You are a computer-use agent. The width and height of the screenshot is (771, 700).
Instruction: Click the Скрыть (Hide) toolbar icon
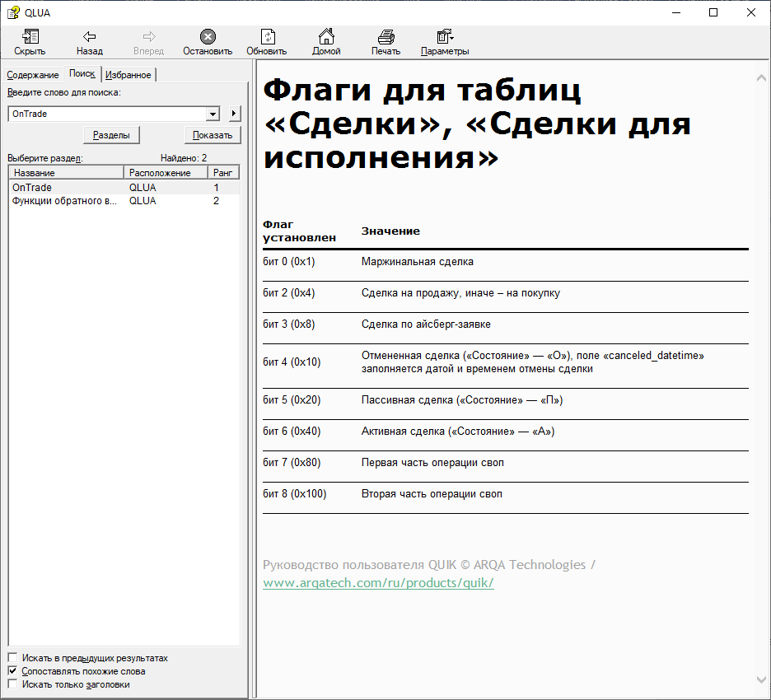(x=30, y=37)
